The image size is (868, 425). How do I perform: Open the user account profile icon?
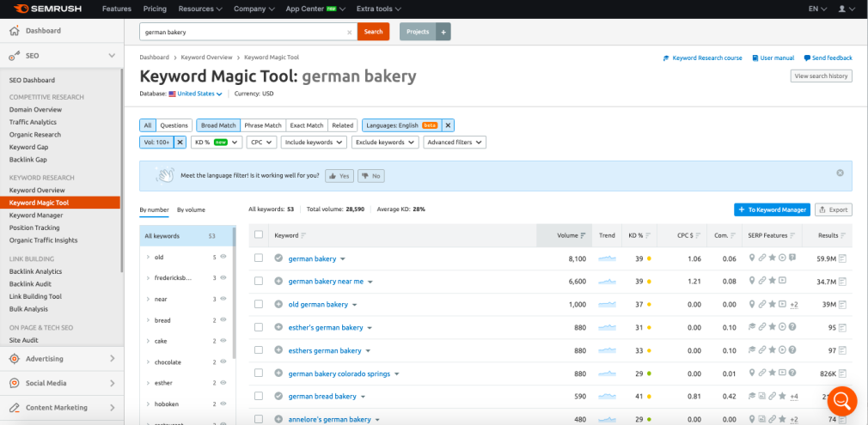[x=843, y=9]
